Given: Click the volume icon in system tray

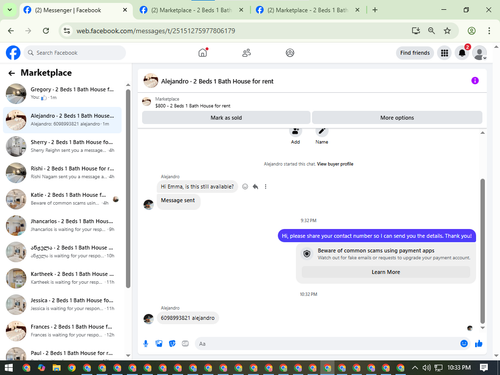Looking at the screenshot, I should click(x=426, y=368).
